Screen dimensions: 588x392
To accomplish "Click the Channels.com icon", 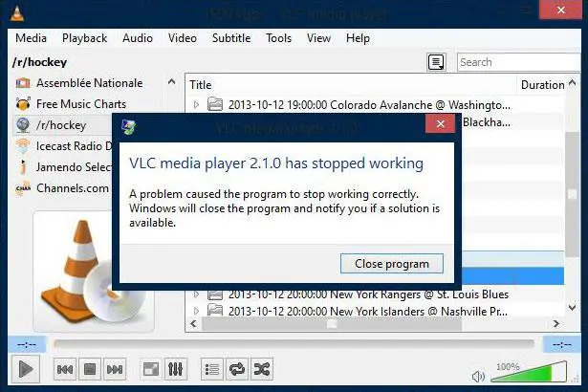I will click(x=23, y=188).
